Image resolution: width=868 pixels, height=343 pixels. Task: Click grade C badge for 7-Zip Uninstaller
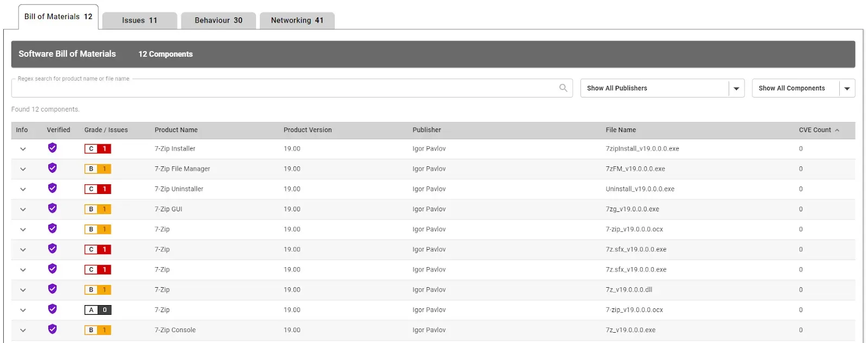[98, 189]
